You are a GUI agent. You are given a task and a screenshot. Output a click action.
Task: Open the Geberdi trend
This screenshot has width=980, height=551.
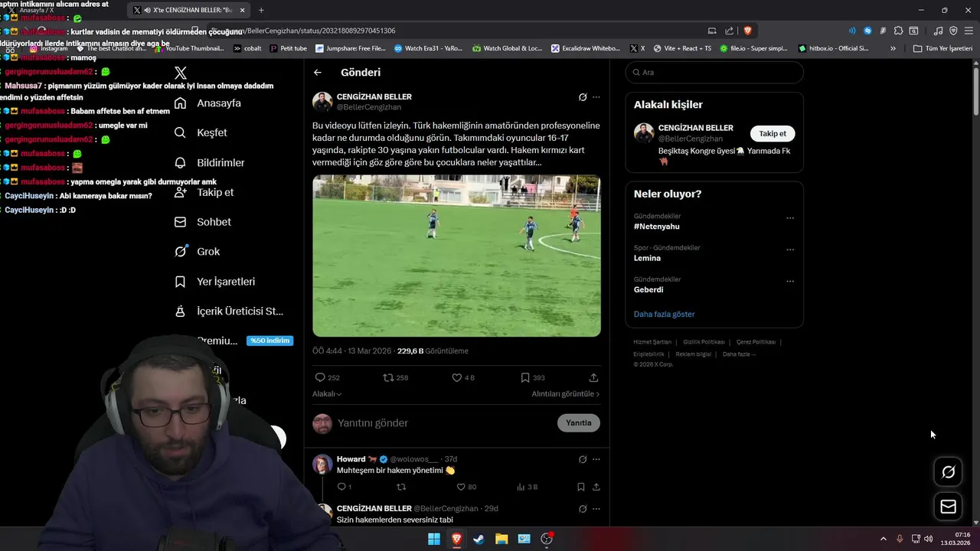pos(648,289)
